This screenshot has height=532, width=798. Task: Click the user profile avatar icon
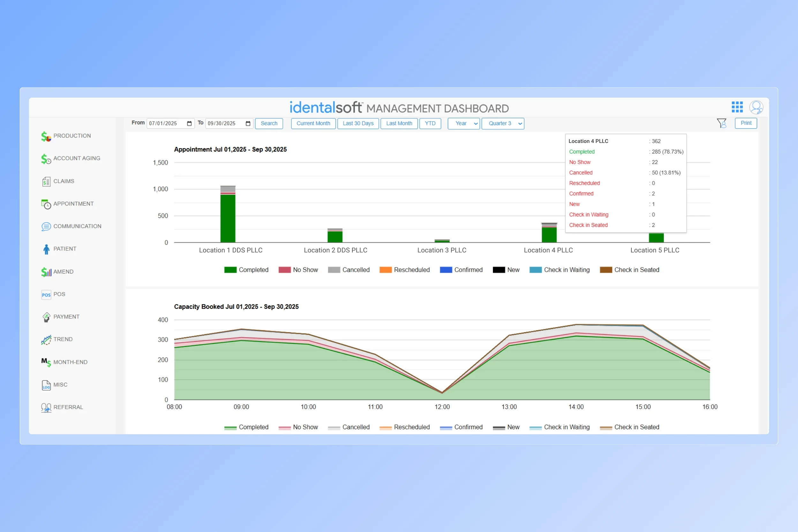coord(756,107)
